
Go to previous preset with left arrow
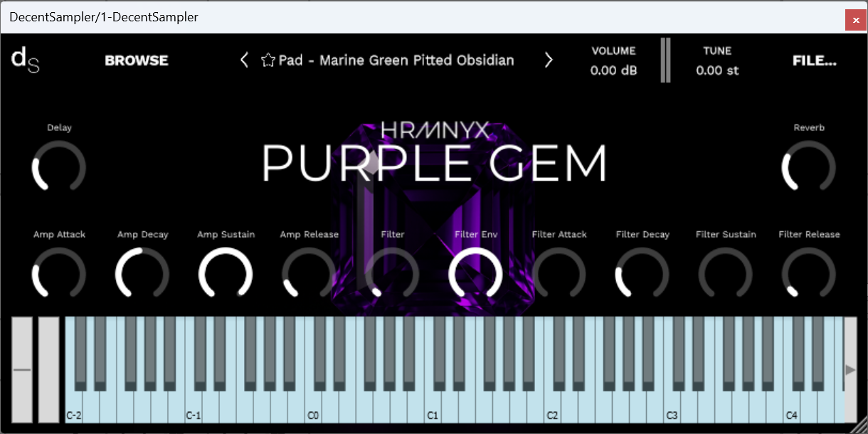tap(245, 60)
